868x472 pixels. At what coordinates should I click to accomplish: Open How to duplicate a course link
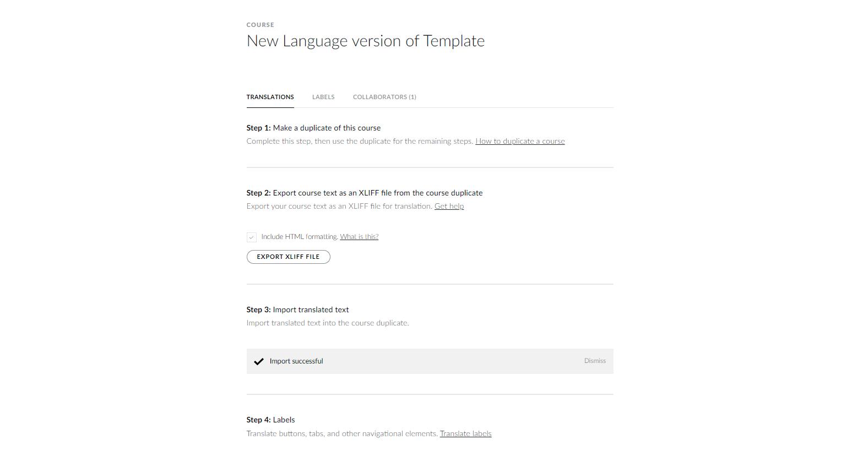click(x=520, y=141)
